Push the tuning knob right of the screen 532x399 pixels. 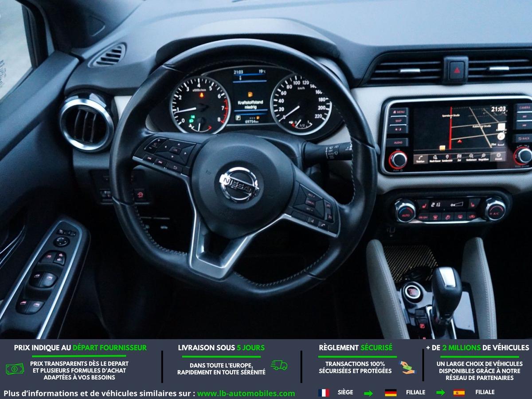[523, 156]
